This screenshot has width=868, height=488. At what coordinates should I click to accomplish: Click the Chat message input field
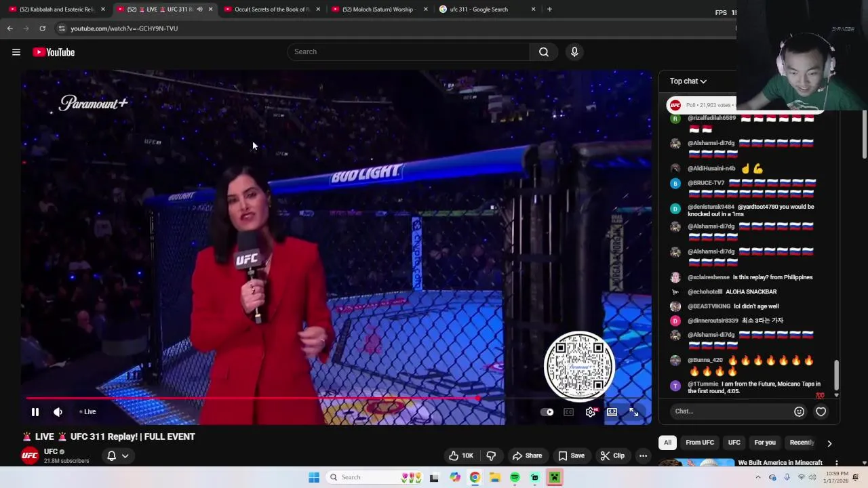[730, 411]
